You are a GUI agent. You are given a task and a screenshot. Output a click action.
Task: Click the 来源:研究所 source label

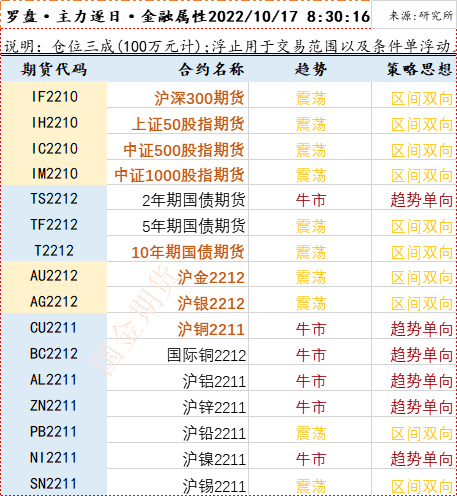421,15
